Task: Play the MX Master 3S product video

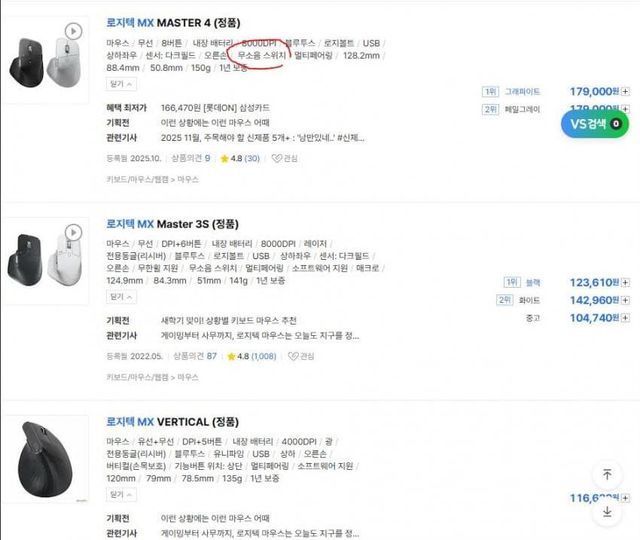Action: (73, 233)
